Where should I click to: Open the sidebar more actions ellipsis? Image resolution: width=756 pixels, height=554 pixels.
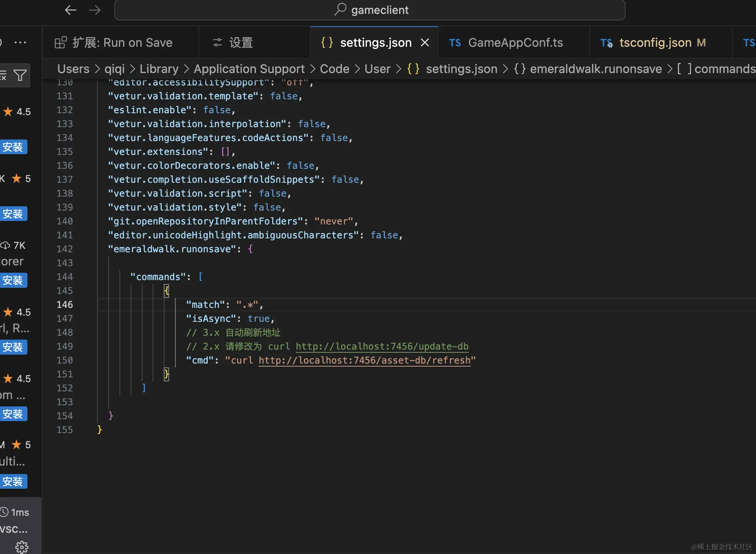20,42
